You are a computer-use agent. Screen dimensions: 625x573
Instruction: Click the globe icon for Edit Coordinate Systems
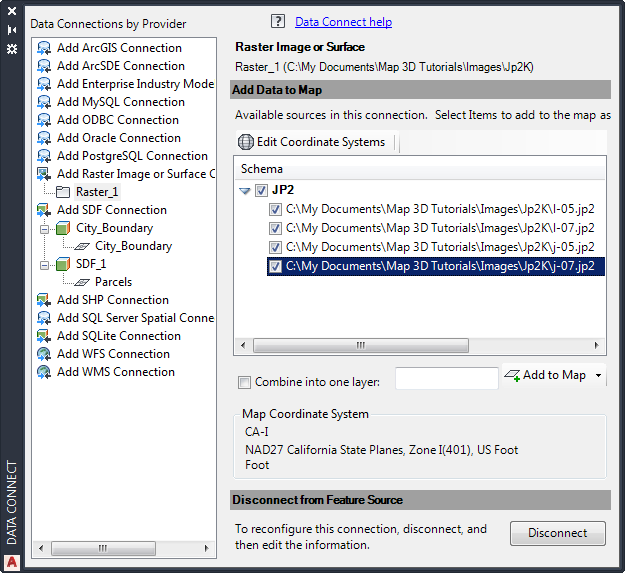246,142
